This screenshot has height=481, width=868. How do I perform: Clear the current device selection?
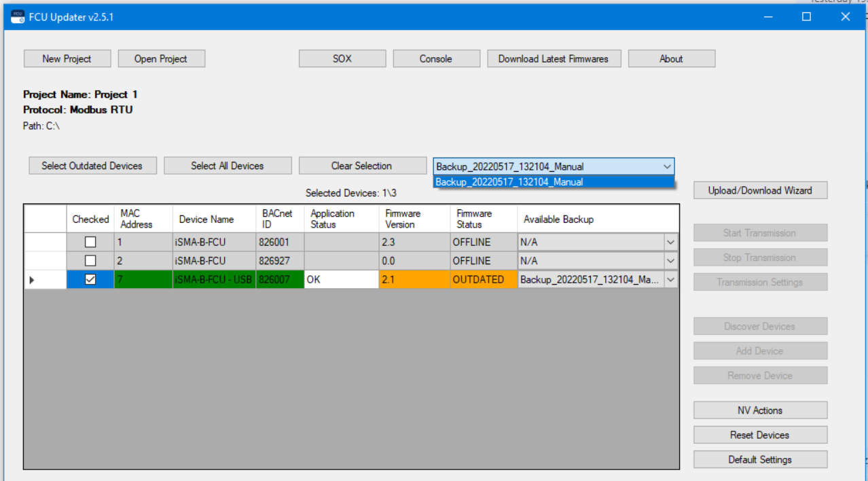362,166
